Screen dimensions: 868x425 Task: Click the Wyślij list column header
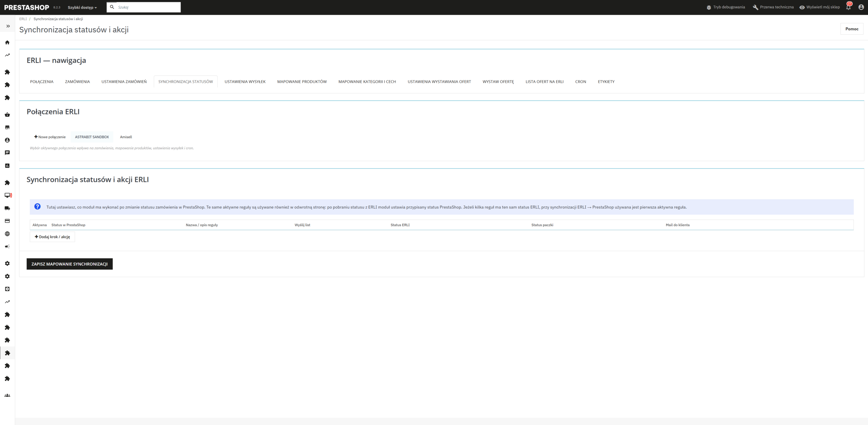point(302,225)
